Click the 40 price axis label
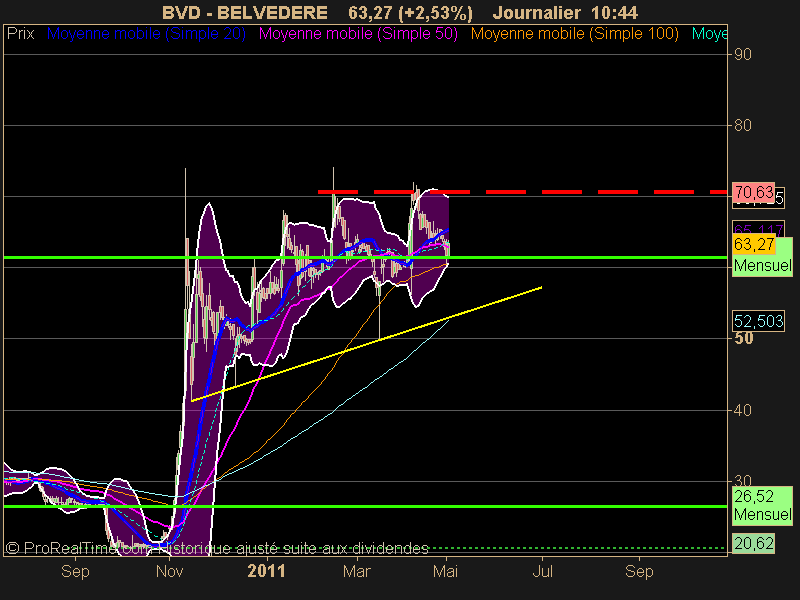Screen dimensions: 800x600 click(742, 410)
